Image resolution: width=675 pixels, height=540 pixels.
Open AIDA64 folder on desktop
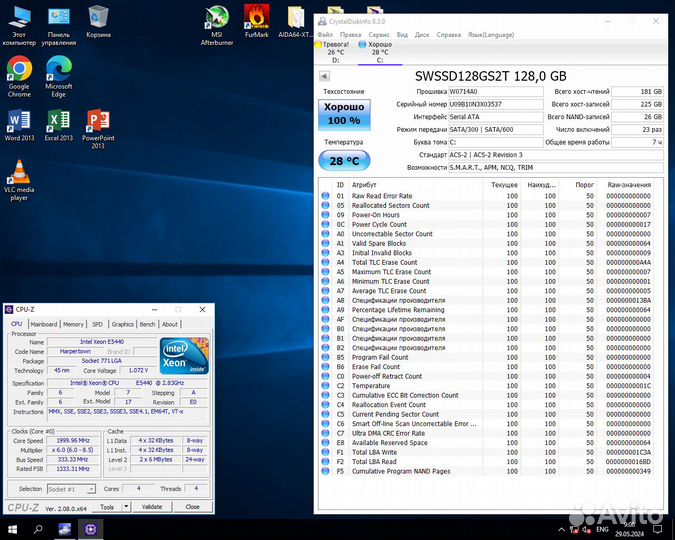pyautogui.click(x=295, y=22)
